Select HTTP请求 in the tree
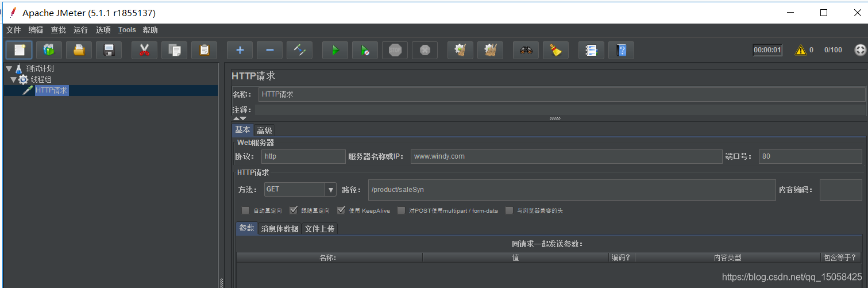 coord(52,90)
